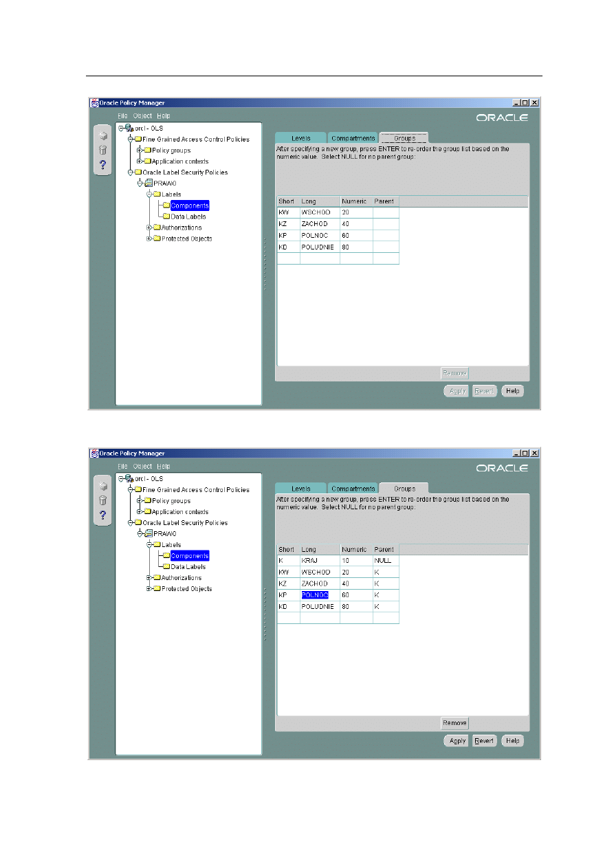Screen dimensions: 614x868
Task: Expand Application contexts in the lower window
Action: point(139,512)
